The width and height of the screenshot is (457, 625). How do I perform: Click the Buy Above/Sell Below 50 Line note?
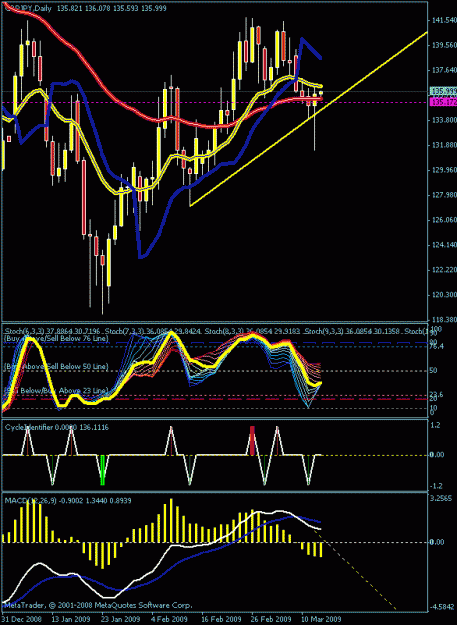[x=56, y=366]
